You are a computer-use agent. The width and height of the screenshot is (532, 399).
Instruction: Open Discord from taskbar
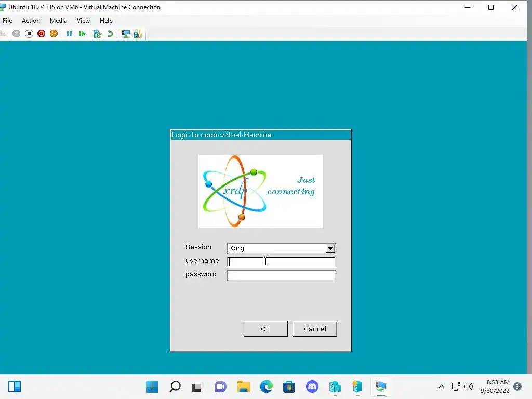tap(312, 387)
